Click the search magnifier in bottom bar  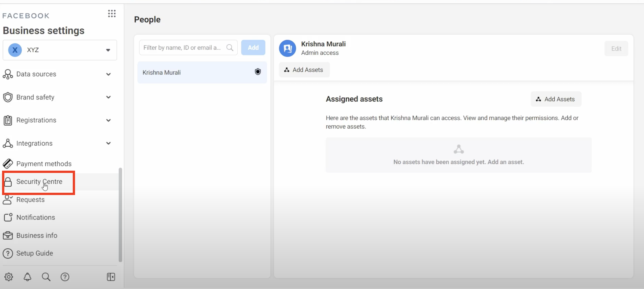(46, 277)
